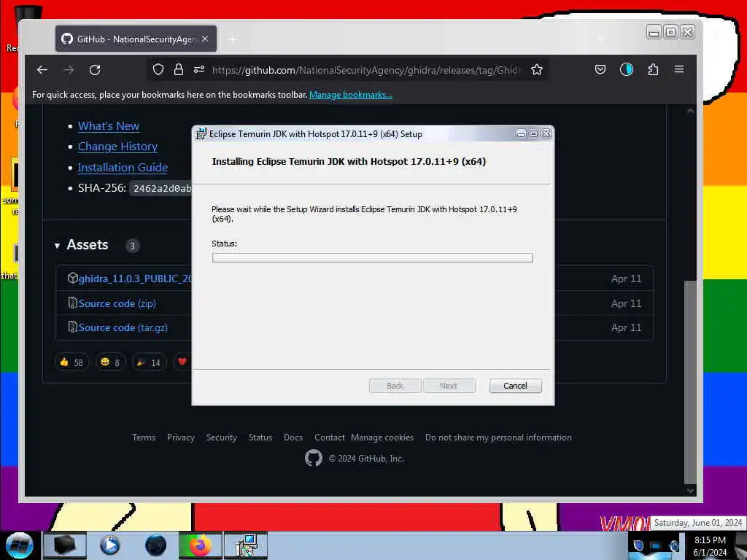Open the tab list dropdown chevron
Viewport: 747px width, 560px height.
pyautogui.click(x=602, y=39)
